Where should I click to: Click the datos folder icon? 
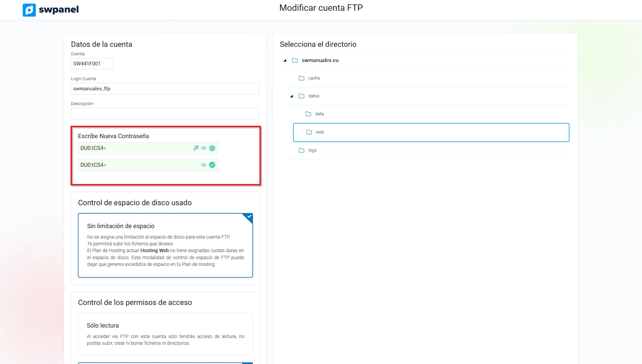pyautogui.click(x=302, y=96)
